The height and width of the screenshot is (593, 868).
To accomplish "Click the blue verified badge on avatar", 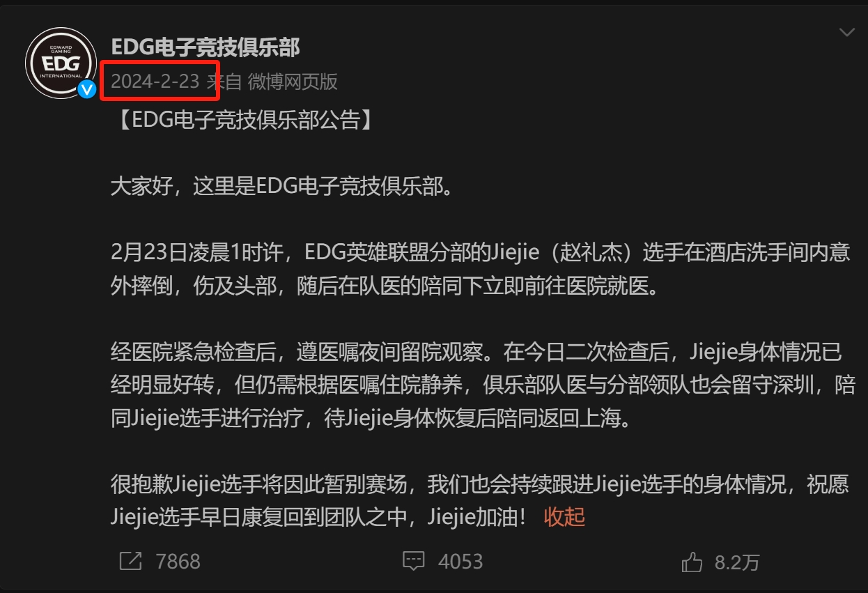I will (86, 89).
